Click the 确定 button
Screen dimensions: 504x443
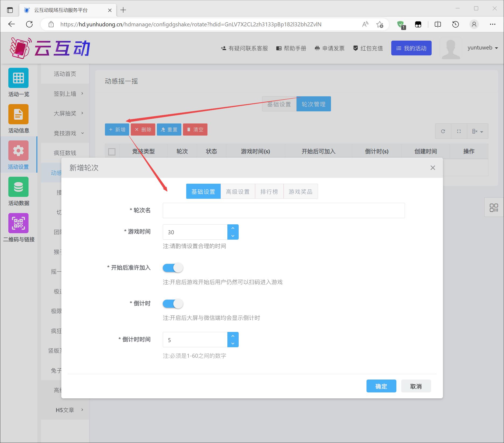coord(381,386)
